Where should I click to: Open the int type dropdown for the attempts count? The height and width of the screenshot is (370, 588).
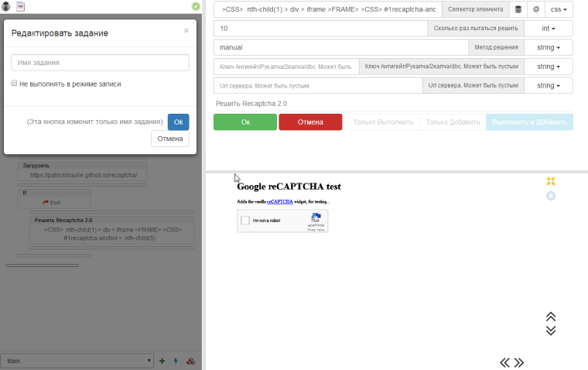(x=548, y=29)
